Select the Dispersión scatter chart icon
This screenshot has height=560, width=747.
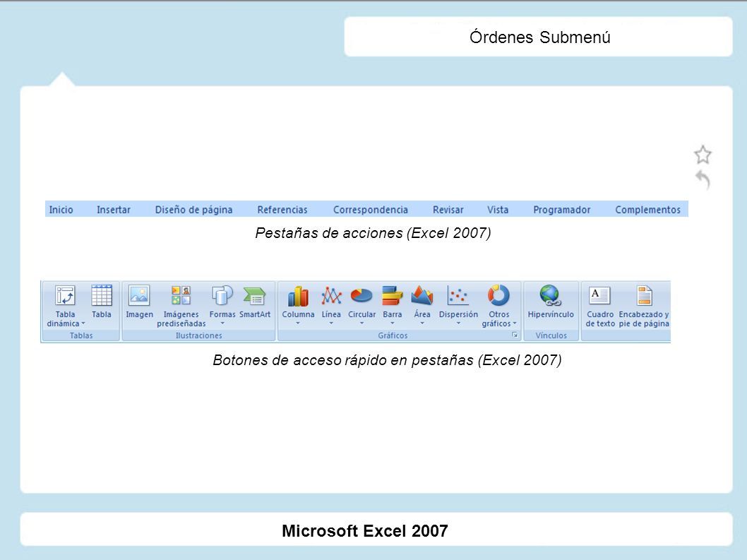[458, 295]
